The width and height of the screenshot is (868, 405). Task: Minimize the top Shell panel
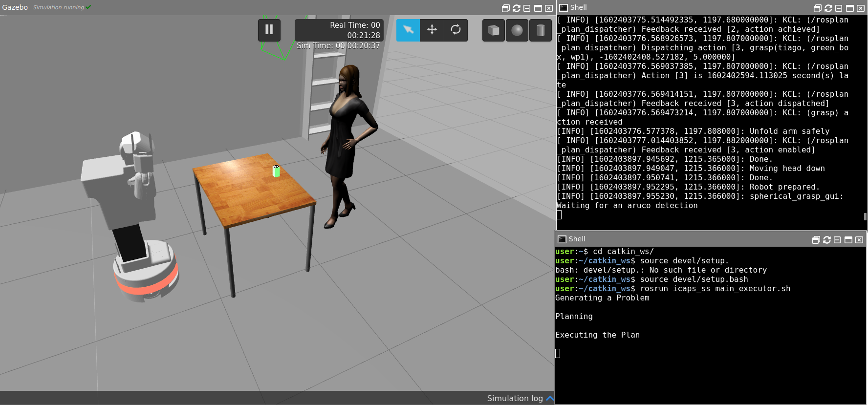pyautogui.click(x=839, y=8)
